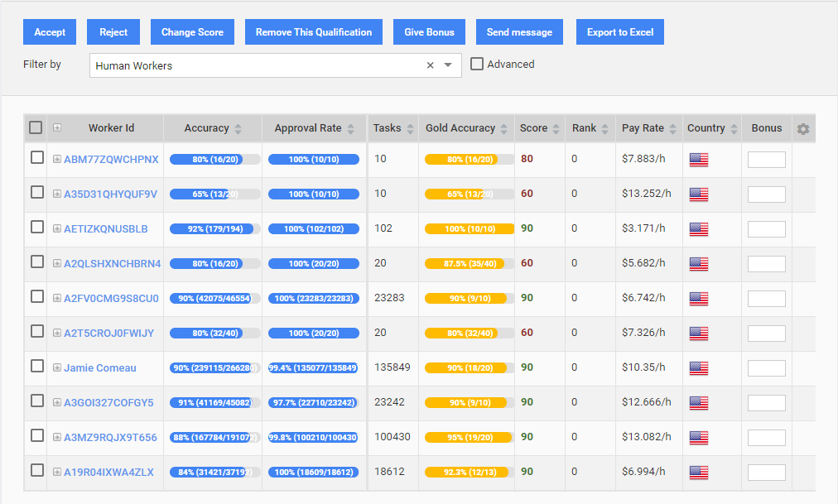This screenshot has width=838, height=504.
Task: Open the Filter by dropdown arrow
Action: (448, 65)
